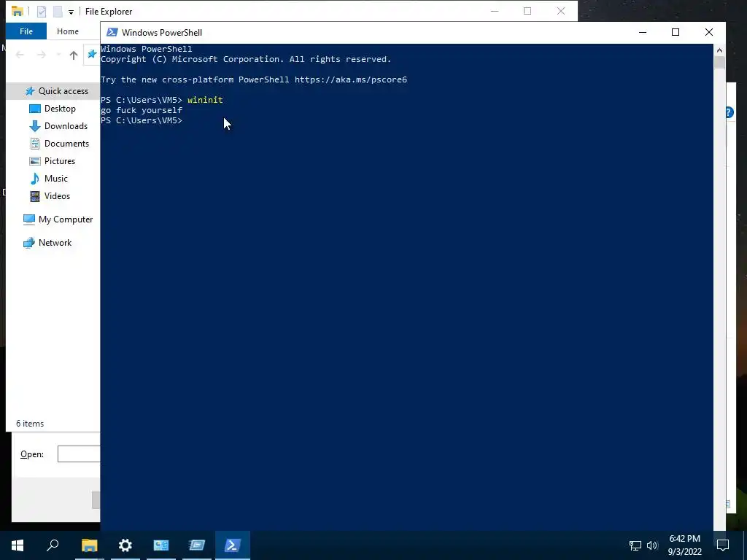Minimize the File Explorer window

click(x=495, y=11)
